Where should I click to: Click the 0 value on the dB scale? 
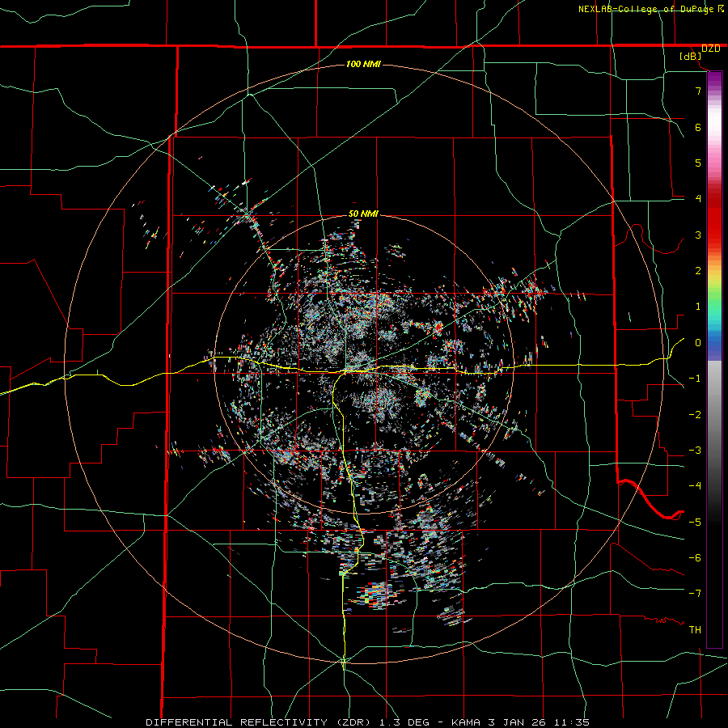pos(698,343)
